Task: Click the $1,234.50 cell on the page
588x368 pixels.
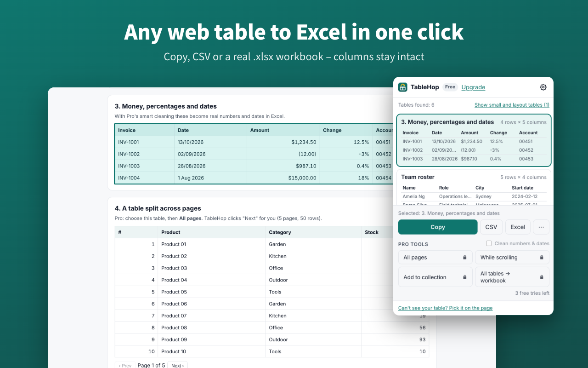Action: tap(283, 142)
